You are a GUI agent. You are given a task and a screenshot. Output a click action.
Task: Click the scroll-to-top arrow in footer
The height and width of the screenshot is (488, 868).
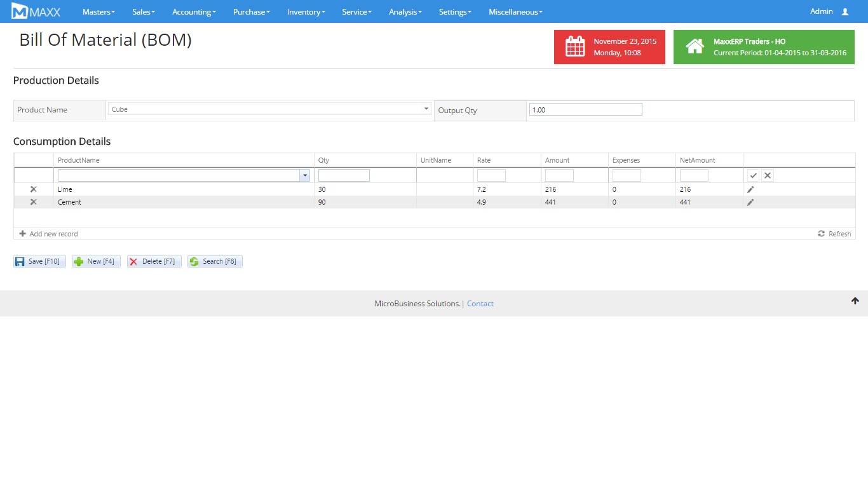pyautogui.click(x=855, y=301)
